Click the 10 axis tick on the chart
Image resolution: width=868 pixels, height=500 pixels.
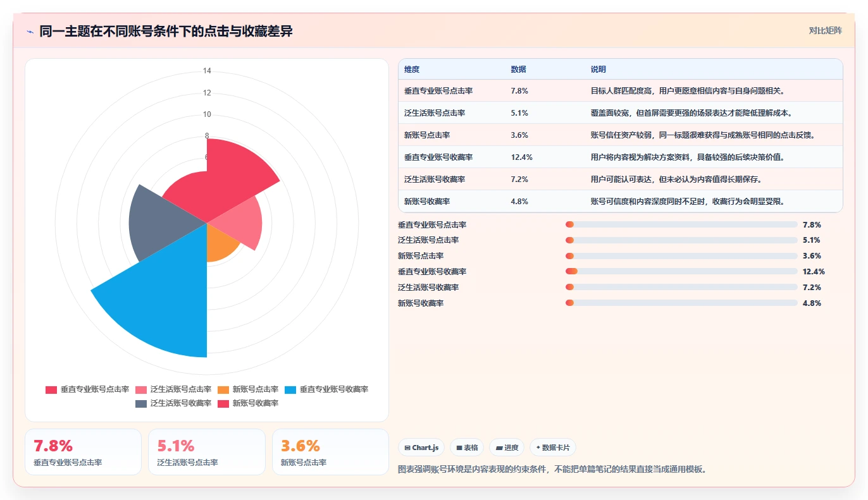coord(207,114)
